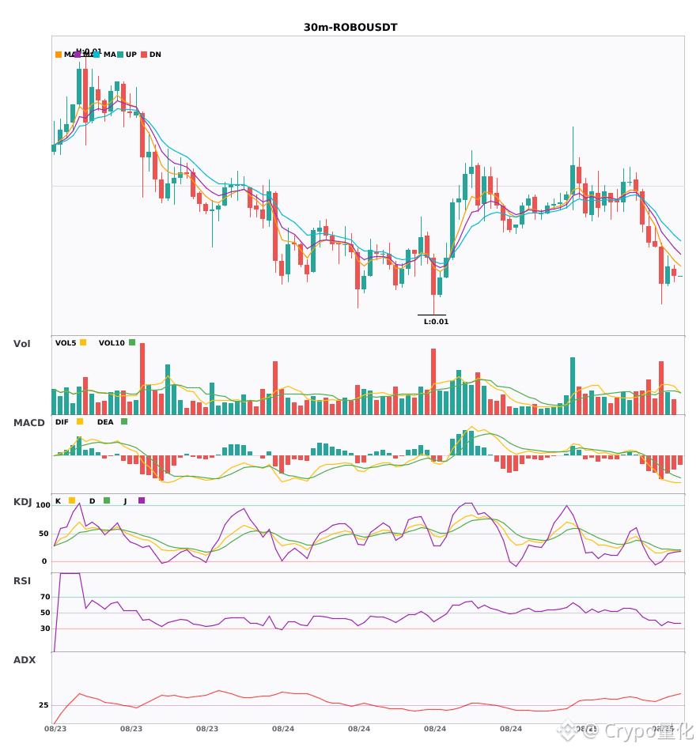The image size is (700, 751).
Task: Click the RSI panel label
Action: 22,581
